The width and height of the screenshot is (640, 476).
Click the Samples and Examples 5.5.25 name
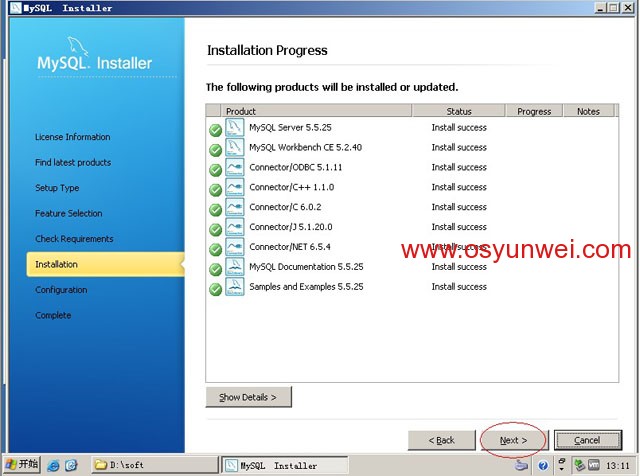306,287
